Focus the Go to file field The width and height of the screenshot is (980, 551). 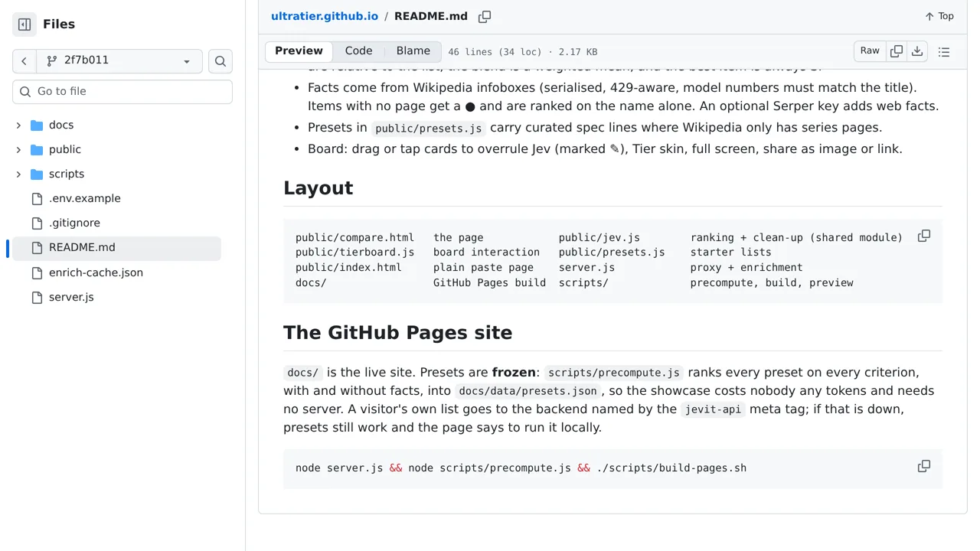tap(122, 92)
